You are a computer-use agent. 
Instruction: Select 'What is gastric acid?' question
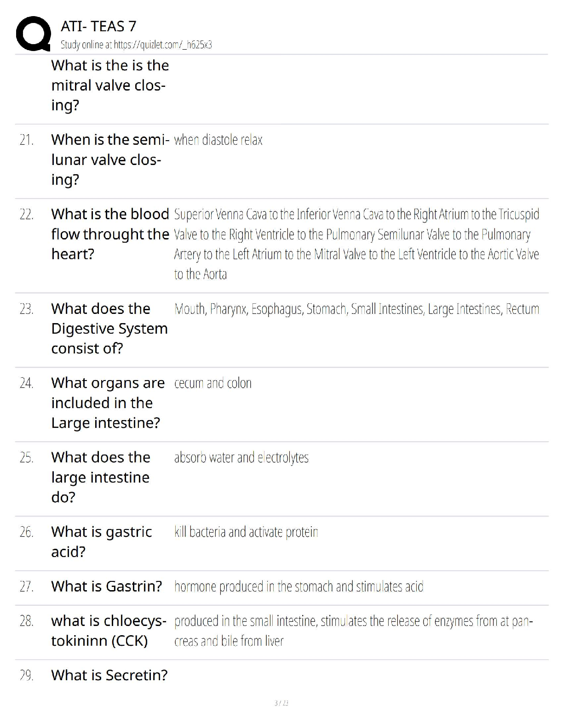(101, 541)
